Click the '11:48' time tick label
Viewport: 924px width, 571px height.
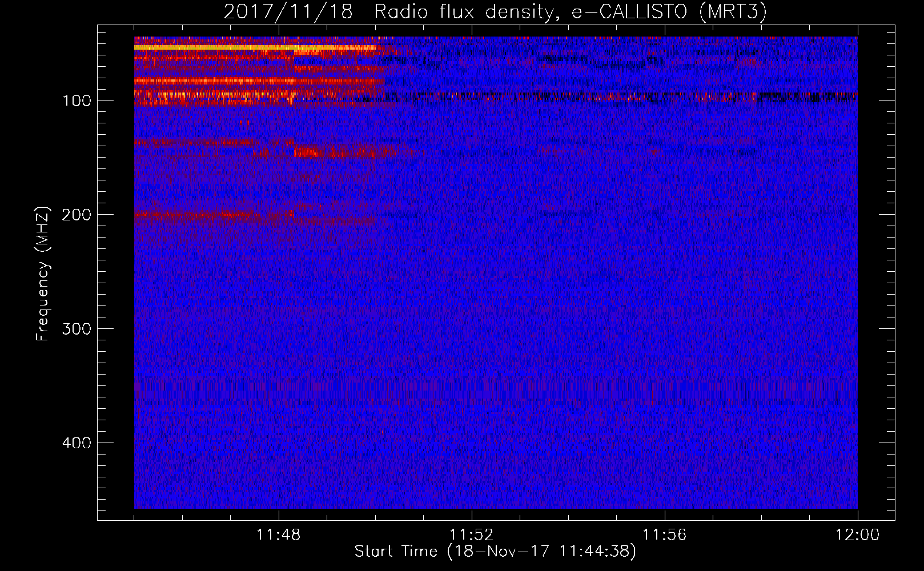point(279,535)
